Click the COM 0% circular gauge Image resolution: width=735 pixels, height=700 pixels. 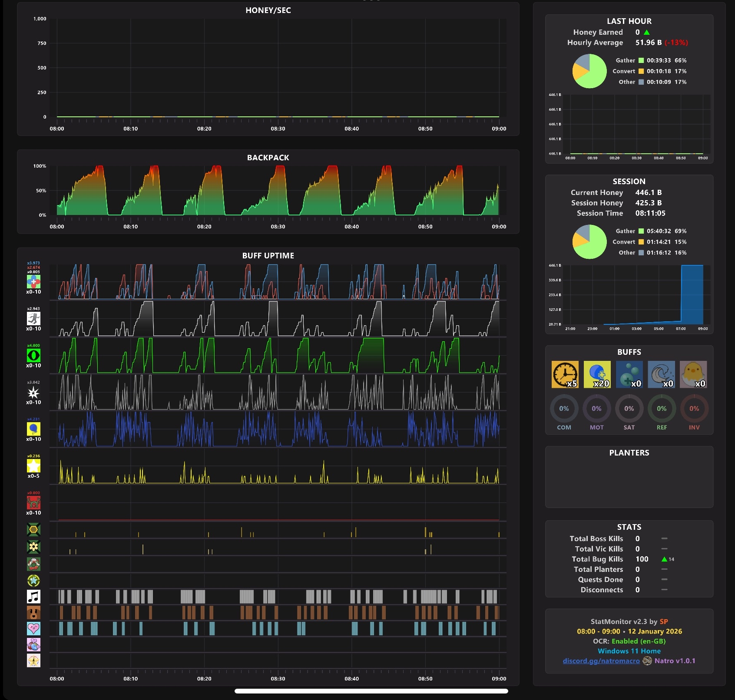pos(564,409)
